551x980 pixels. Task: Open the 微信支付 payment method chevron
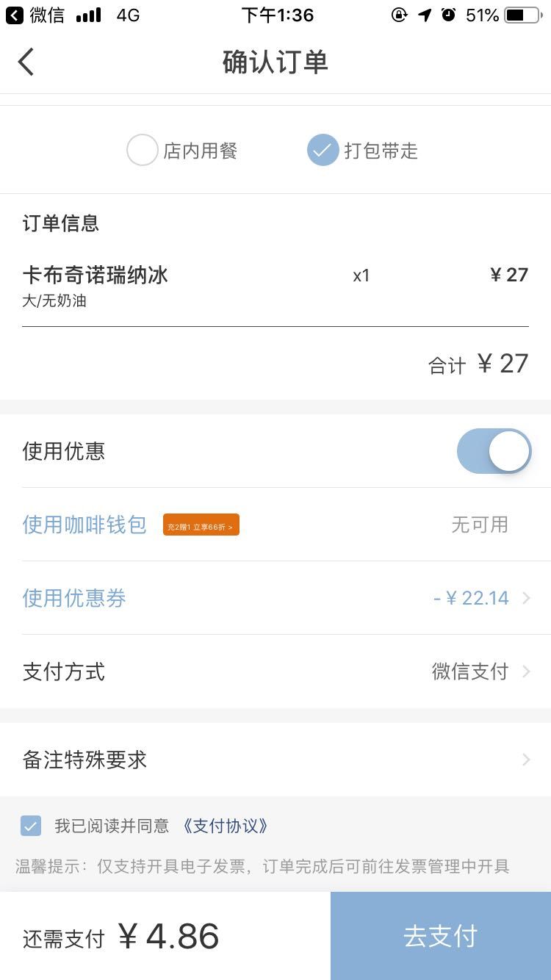click(526, 671)
